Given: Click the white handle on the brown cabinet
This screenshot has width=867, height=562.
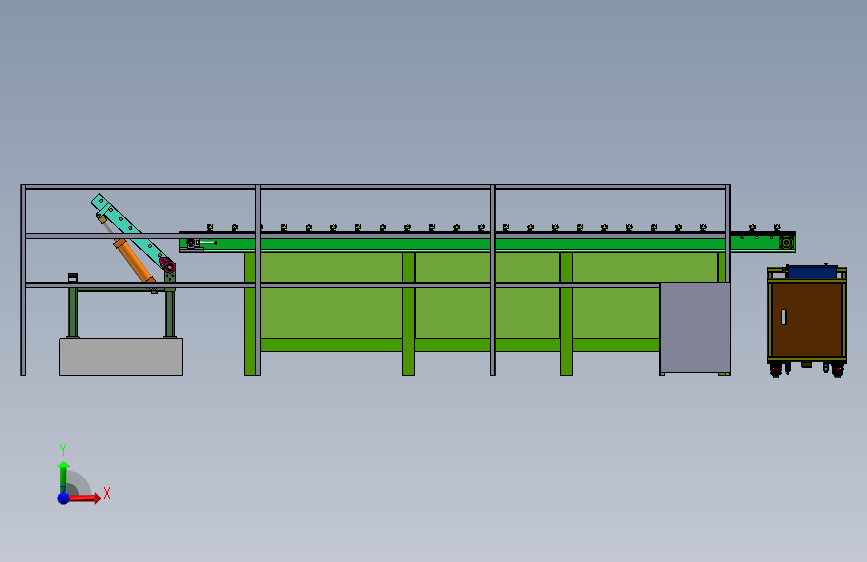Looking at the screenshot, I should [784, 317].
